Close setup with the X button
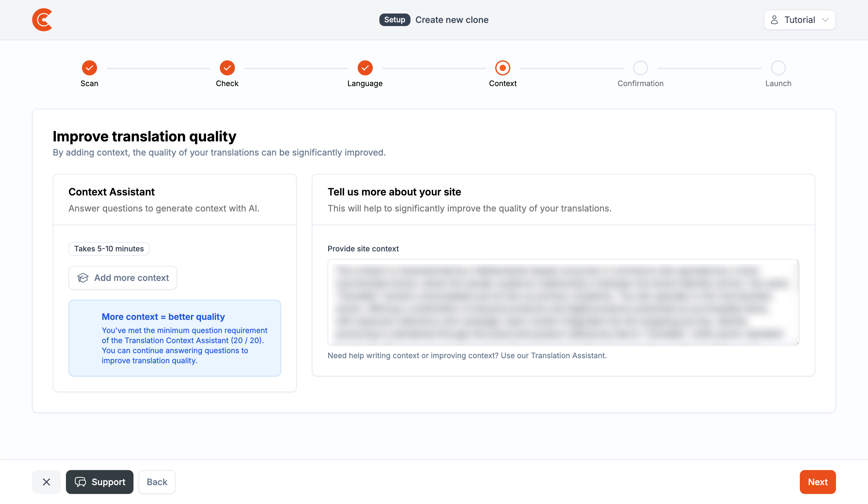The height and width of the screenshot is (504, 868). click(x=46, y=482)
